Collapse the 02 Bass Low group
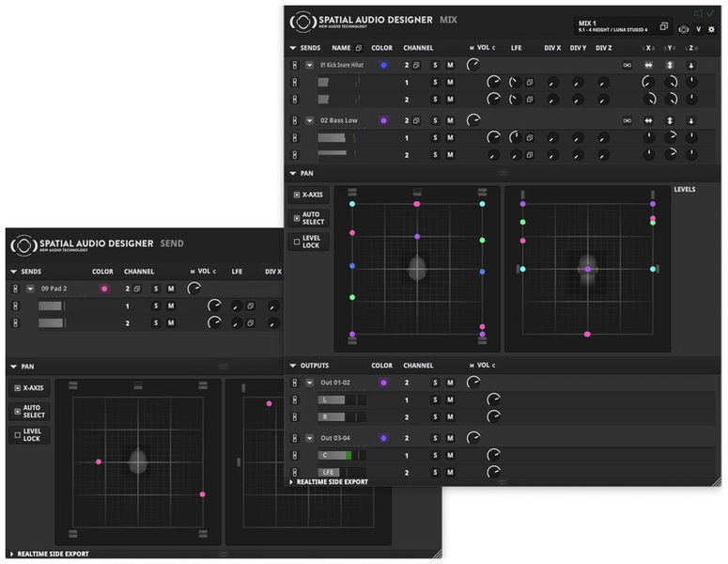The width and height of the screenshot is (728, 564). (x=309, y=121)
